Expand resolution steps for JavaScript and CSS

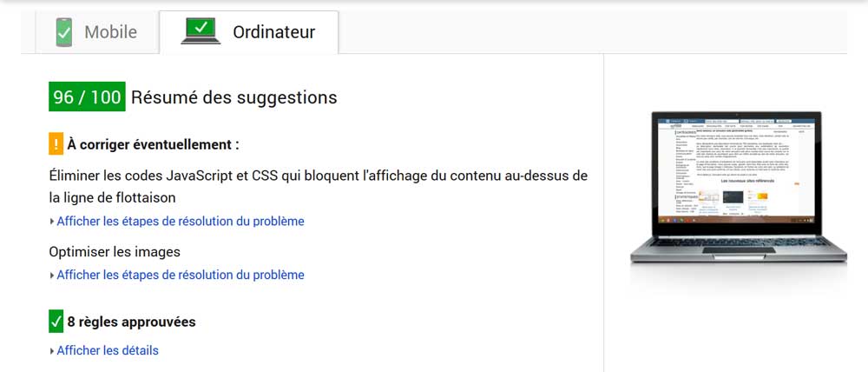click(x=180, y=222)
